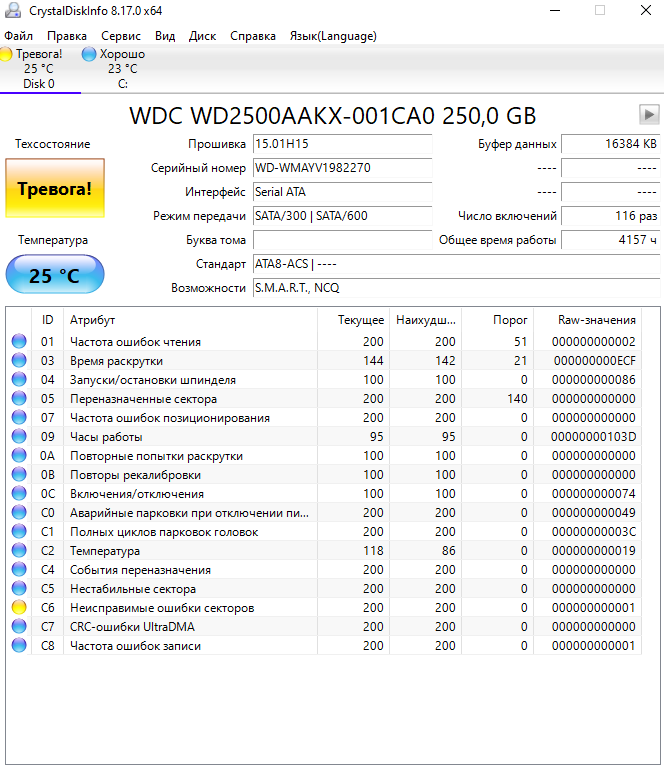Click status circle of C0 emergency parking row
The width and height of the screenshot is (664, 767).
click(19, 512)
